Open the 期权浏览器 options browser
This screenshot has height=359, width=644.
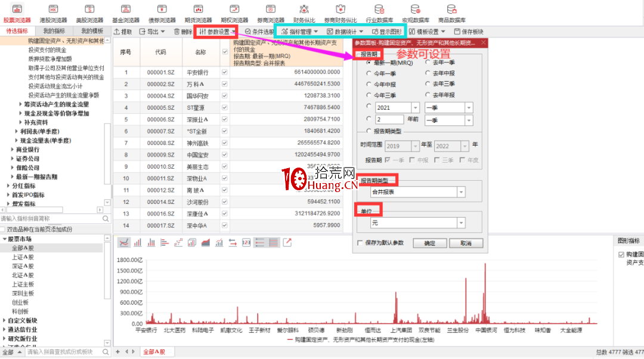coord(234,13)
